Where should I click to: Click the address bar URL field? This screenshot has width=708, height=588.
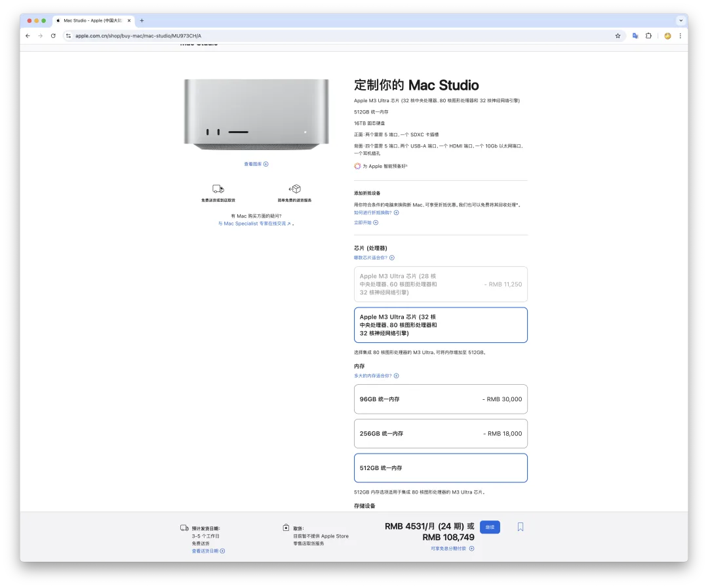click(x=343, y=35)
